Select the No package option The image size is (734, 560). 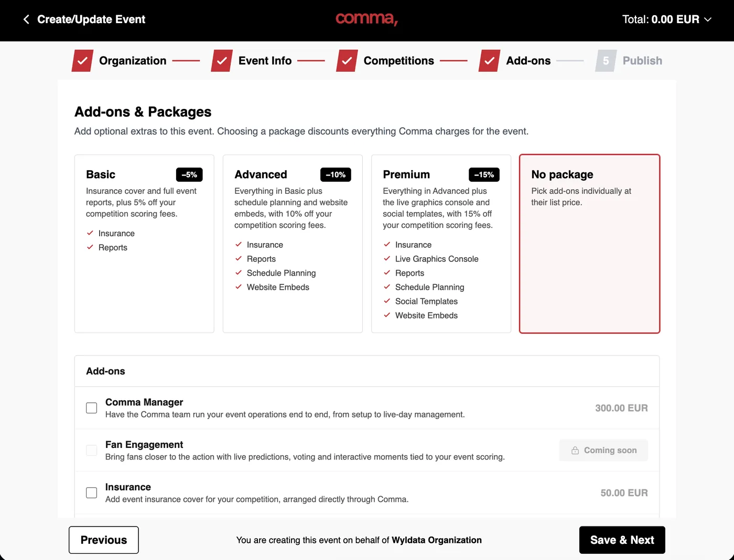(589, 244)
